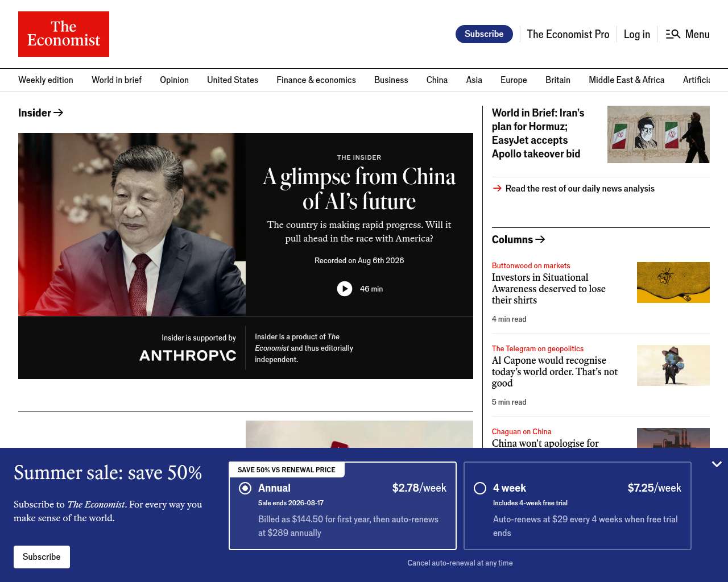Click the white Subscribe button in sale banner

pyautogui.click(x=42, y=557)
